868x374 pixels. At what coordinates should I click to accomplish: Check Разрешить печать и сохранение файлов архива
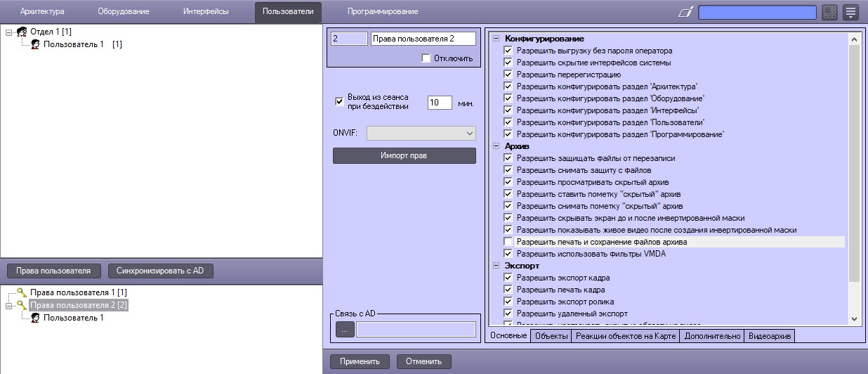click(x=508, y=242)
